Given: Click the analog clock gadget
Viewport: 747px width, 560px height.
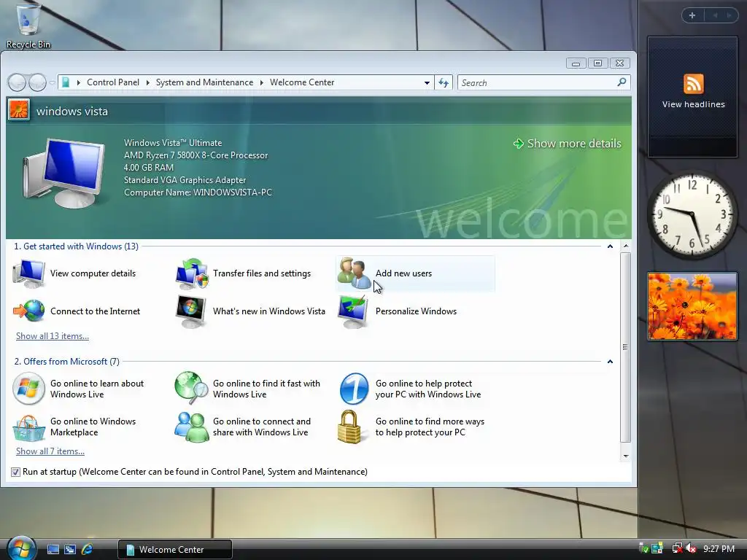Looking at the screenshot, I should pyautogui.click(x=692, y=215).
